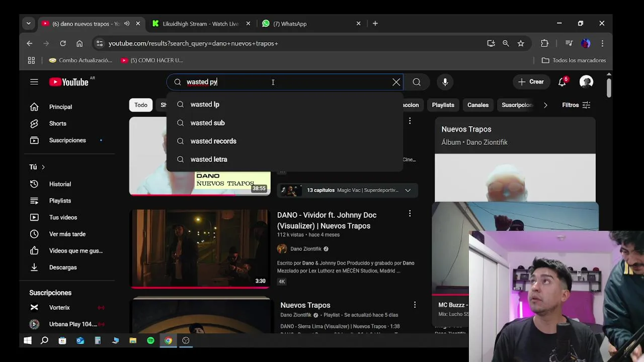Switch to the Likuidhigh Stream tab
This screenshot has width=644, height=362.
tap(200, 24)
